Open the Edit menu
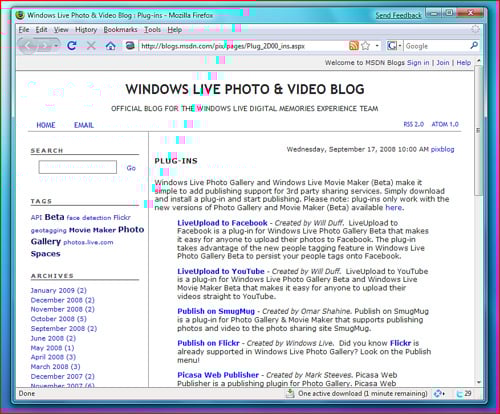This screenshot has height=414, width=500. click(41, 30)
